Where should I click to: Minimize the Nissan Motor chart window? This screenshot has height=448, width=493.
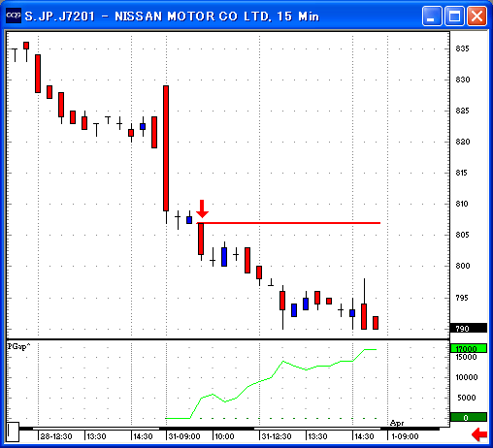(x=432, y=16)
